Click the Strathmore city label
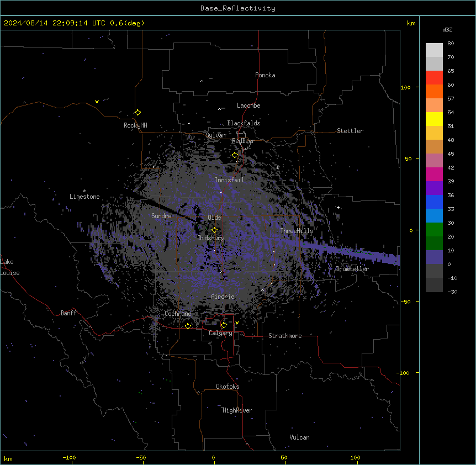The image size is (476, 465). click(x=285, y=336)
